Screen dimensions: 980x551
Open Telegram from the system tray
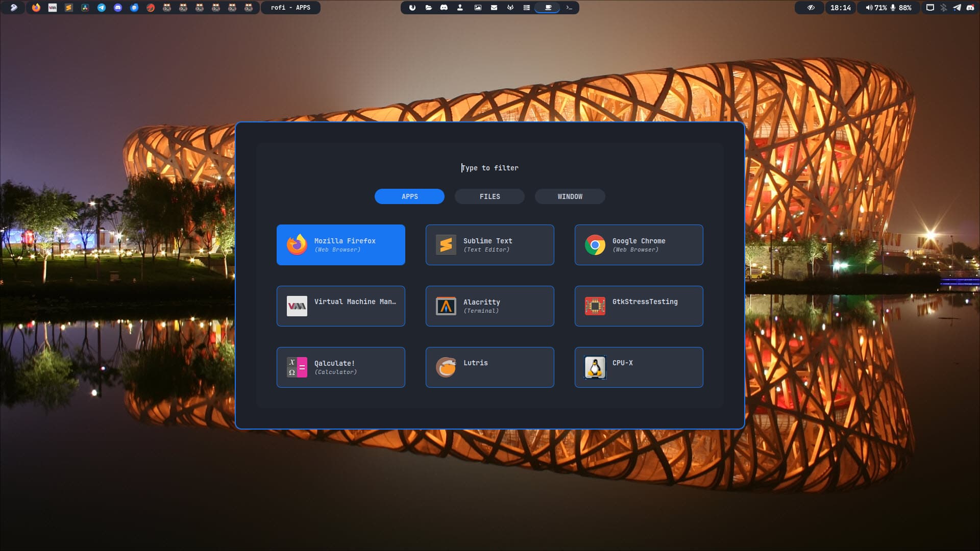[x=957, y=8]
